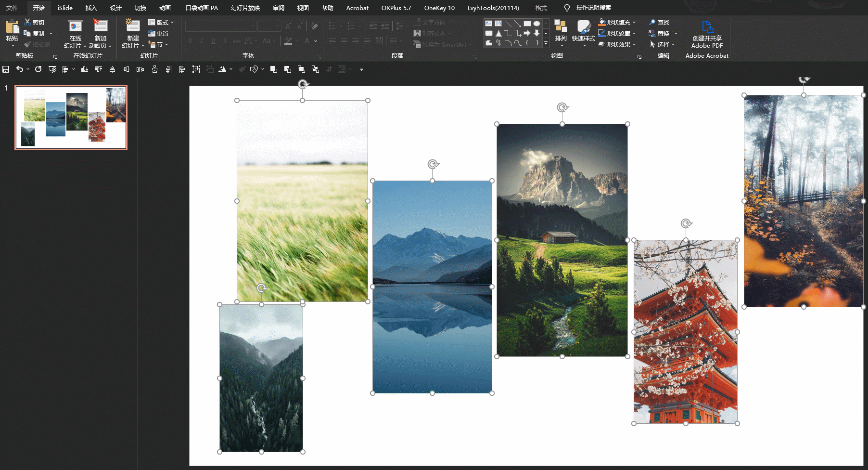Image resolution: width=868 pixels, height=470 pixels.
Task: Select the oval shape in shapes gallery
Action: [536, 24]
